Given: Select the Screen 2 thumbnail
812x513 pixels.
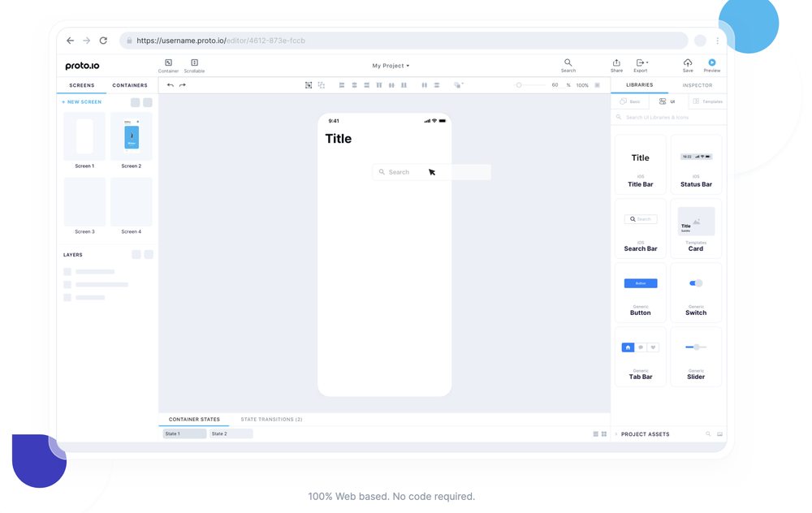Looking at the screenshot, I should pyautogui.click(x=131, y=135).
